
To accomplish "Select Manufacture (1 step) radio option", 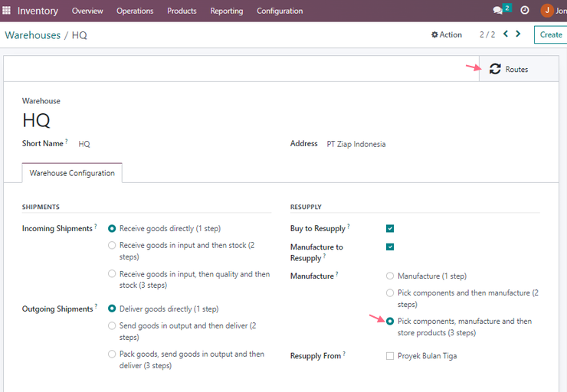I will click(x=390, y=276).
